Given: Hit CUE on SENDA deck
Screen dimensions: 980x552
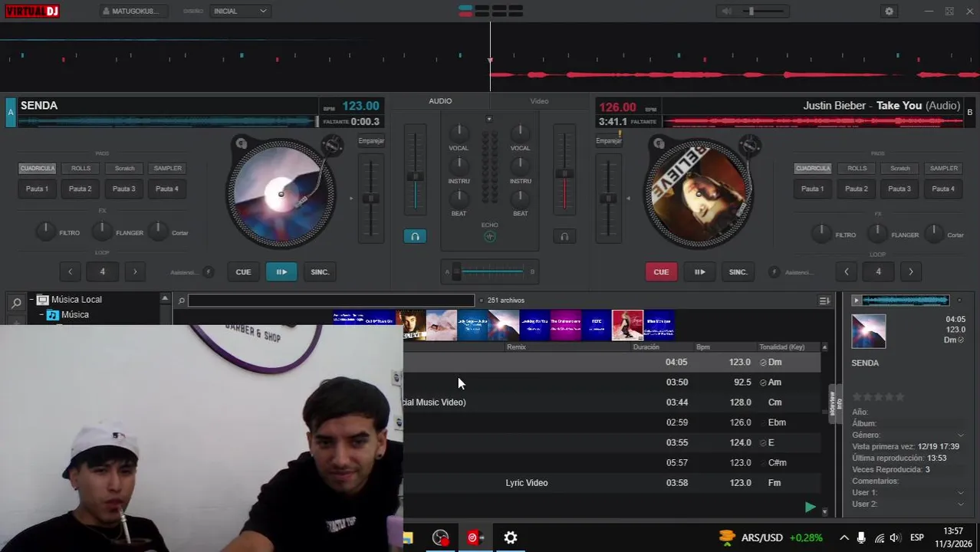Looking at the screenshot, I should pos(243,271).
